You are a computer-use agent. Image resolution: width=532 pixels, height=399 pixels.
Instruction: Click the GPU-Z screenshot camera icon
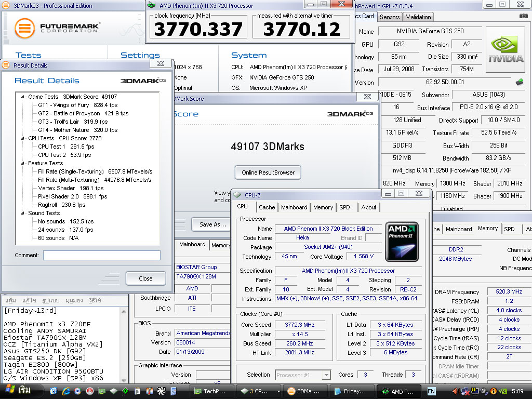click(x=523, y=17)
